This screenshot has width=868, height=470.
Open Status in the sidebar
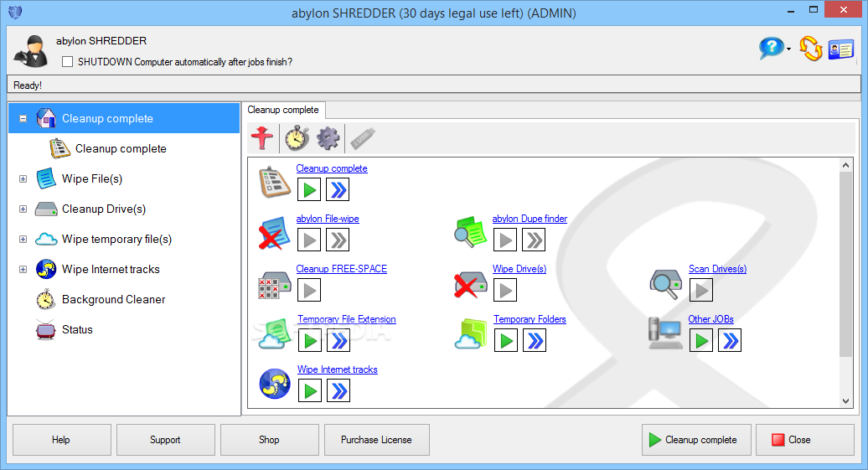[x=77, y=329]
